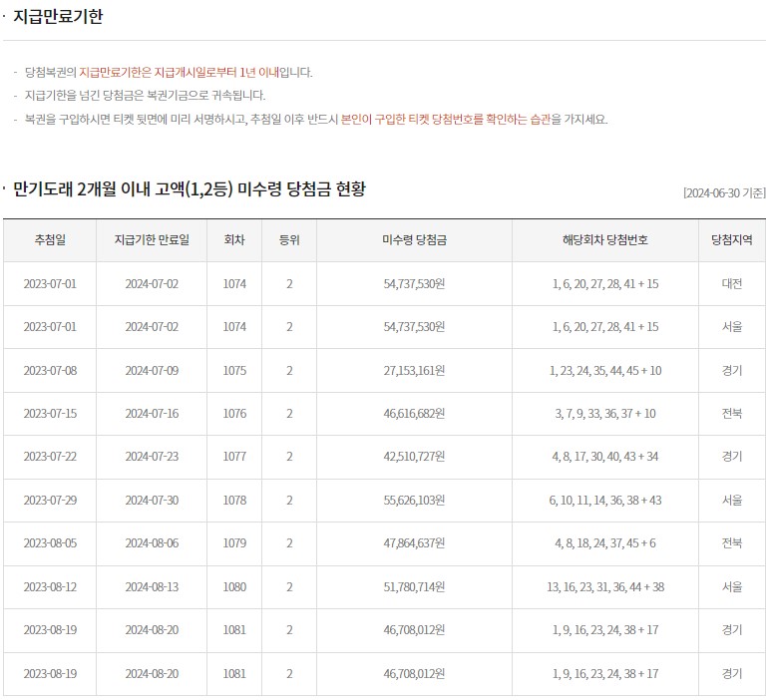Click the 서울 region in round 1078 row
The image size is (767, 700).
pyautogui.click(x=732, y=501)
